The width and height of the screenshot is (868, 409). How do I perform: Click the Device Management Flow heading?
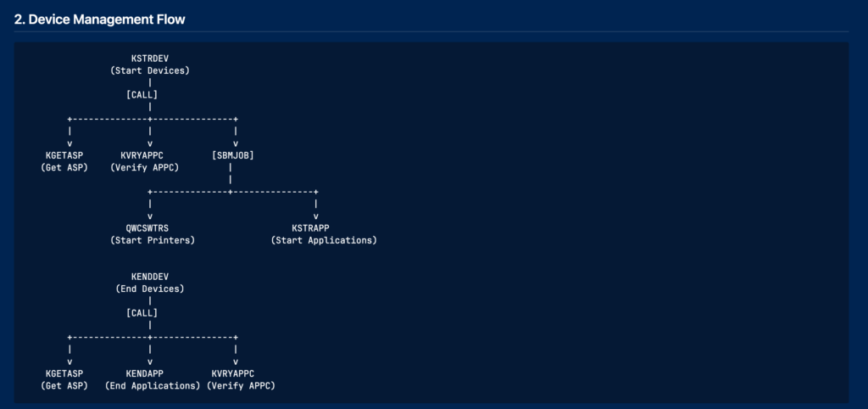100,20
